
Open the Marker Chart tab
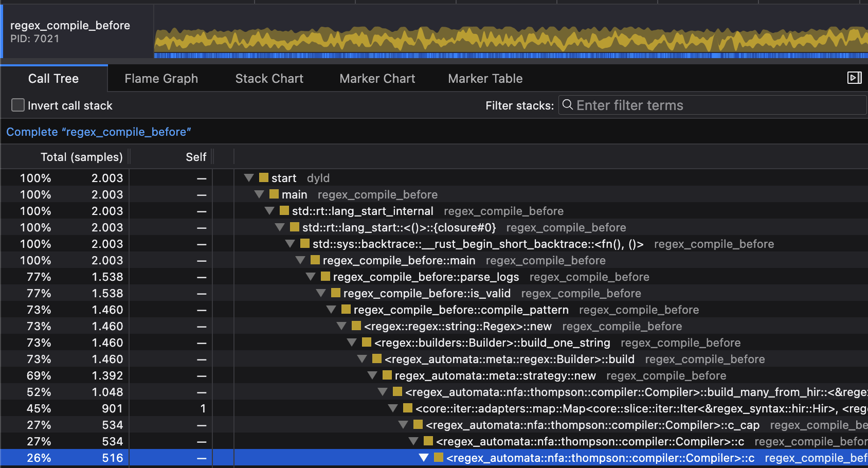click(x=377, y=78)
